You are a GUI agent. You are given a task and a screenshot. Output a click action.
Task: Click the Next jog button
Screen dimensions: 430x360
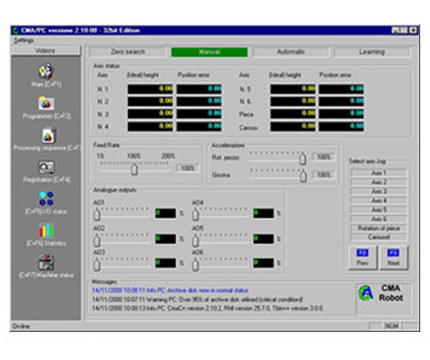393,257
